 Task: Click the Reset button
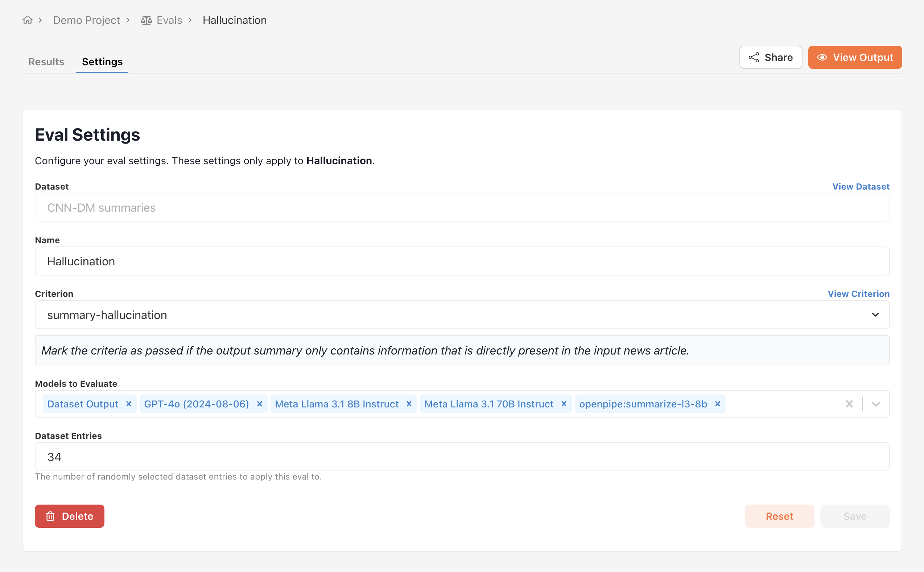point(779,516)
